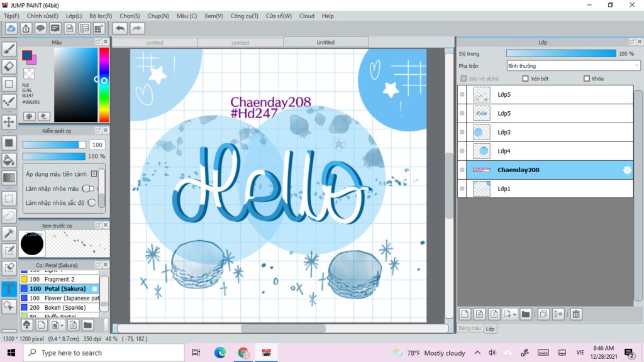Select the Magic Wand tool

click(x=9, y=233)
